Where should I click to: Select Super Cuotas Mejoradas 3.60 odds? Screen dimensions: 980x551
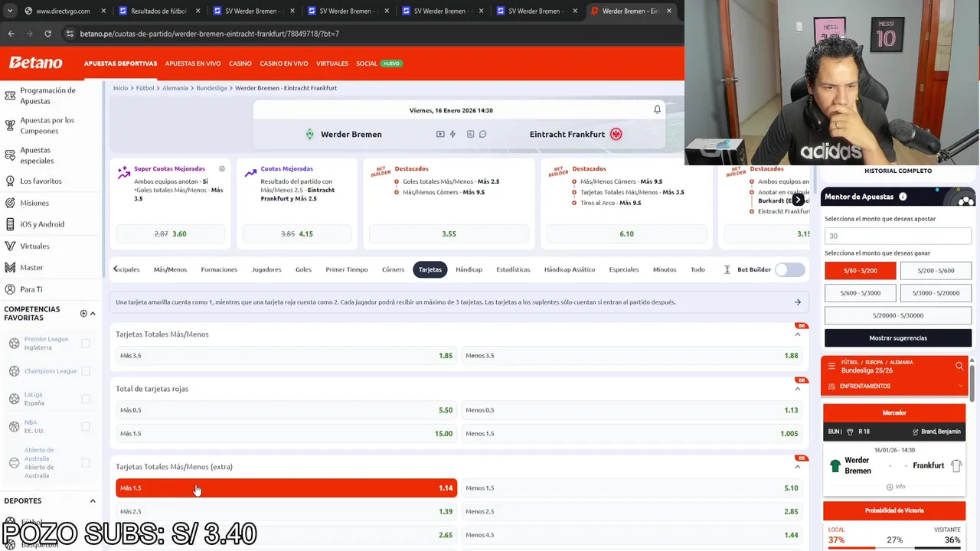pos(170,233)
